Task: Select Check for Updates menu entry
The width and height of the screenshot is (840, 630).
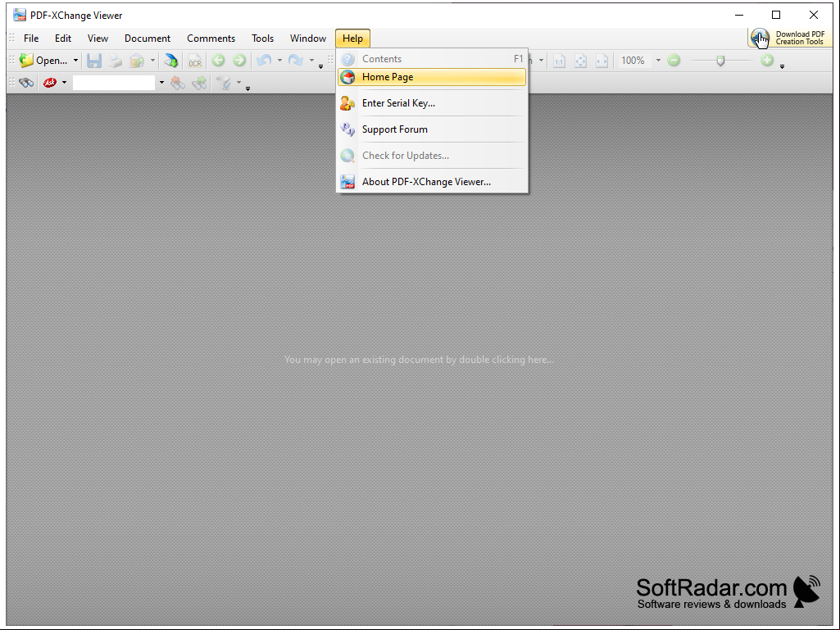Action: (x=432, y=156)
